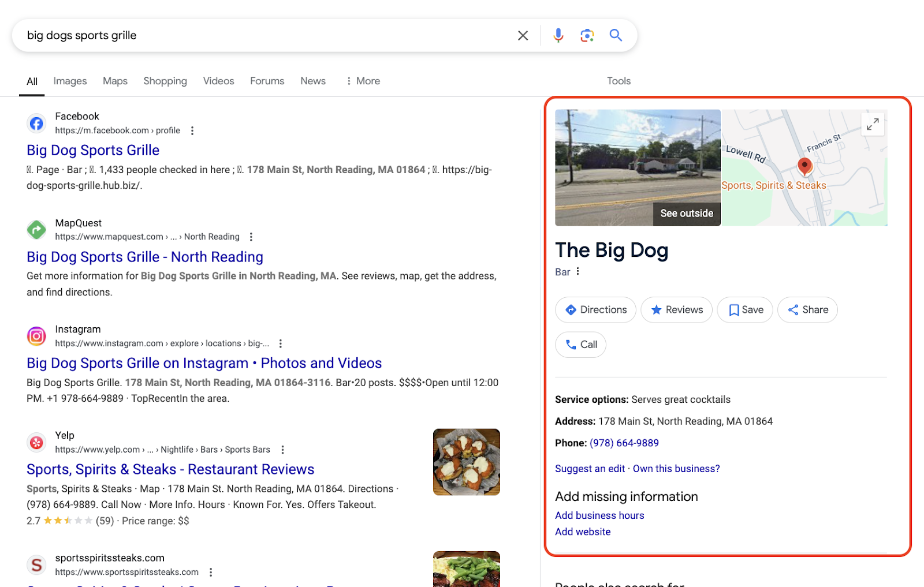Open the three-dot menu beside the Yelp result
Image resolution: width=924 pixels, height=587 pixels.
(x=282, y=450)
